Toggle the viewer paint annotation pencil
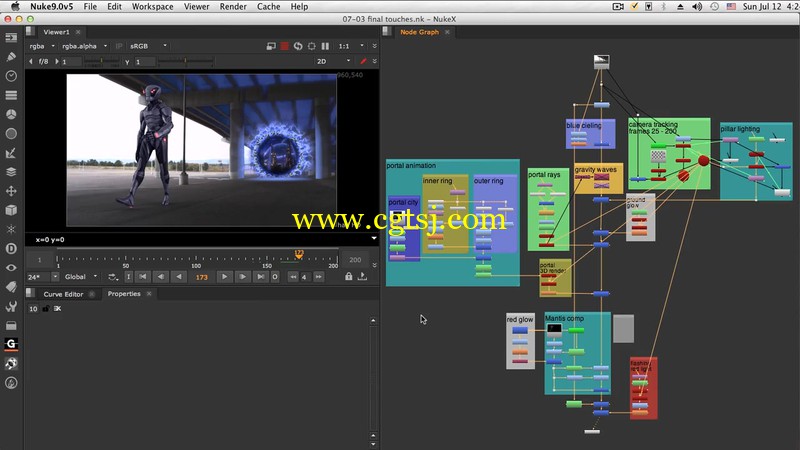This screenshot has width=800, height=450. click(x=363, y=61)
